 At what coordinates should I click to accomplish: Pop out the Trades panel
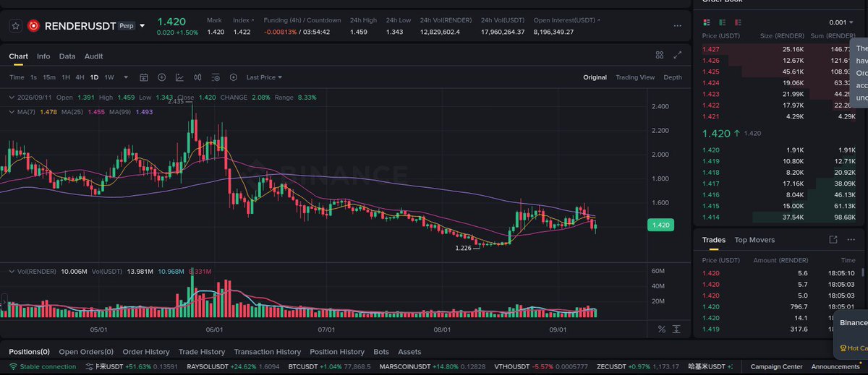pyautogui.click(x=833, y=240)
